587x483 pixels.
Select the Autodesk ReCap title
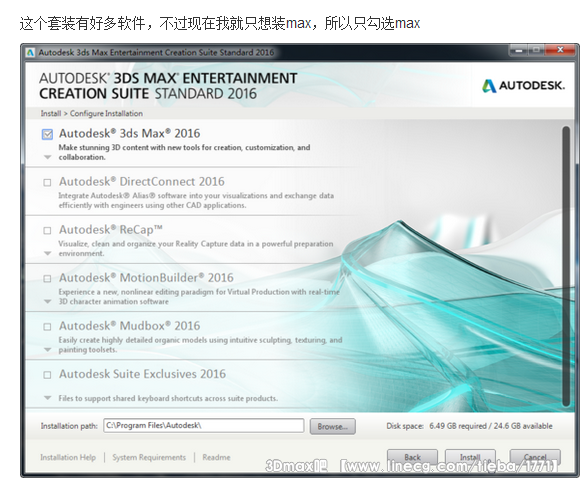click(110, 230)
